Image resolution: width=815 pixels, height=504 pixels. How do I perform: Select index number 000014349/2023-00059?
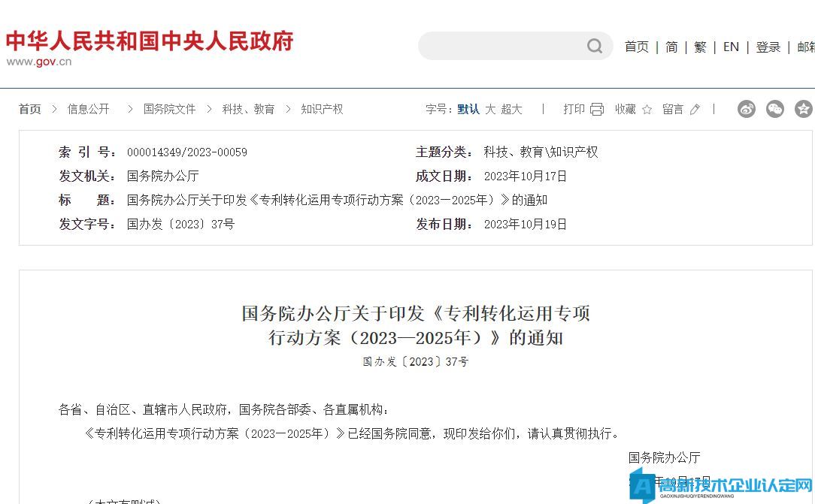(x=187, y=152)
